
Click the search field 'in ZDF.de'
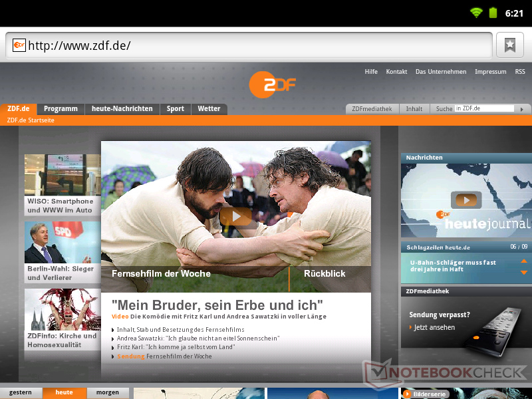(x=485, y=108)
